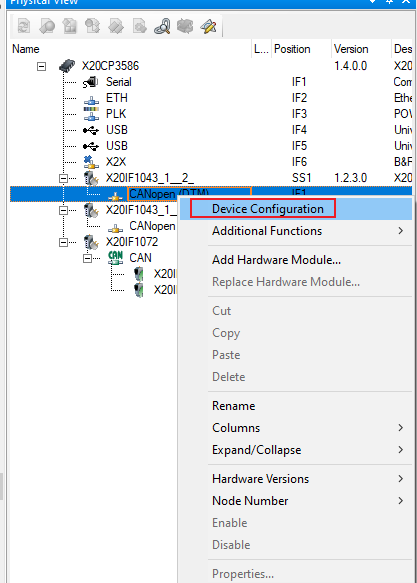This screenshot has height=583, width=417.
Task: Click the greyed Copy menu entry
Action: (295, 333)
